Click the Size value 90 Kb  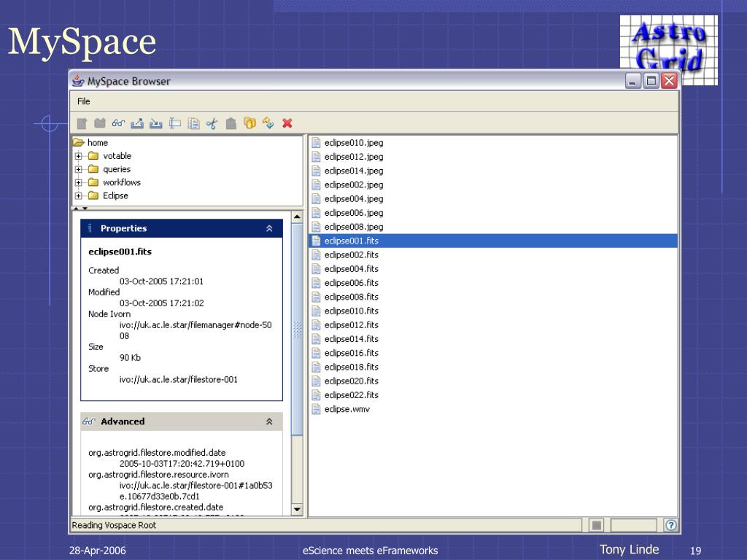click(x=130, y=357)
